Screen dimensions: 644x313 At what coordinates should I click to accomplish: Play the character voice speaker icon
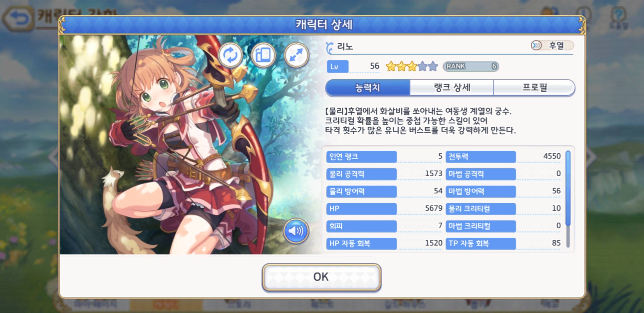(296, 231)
